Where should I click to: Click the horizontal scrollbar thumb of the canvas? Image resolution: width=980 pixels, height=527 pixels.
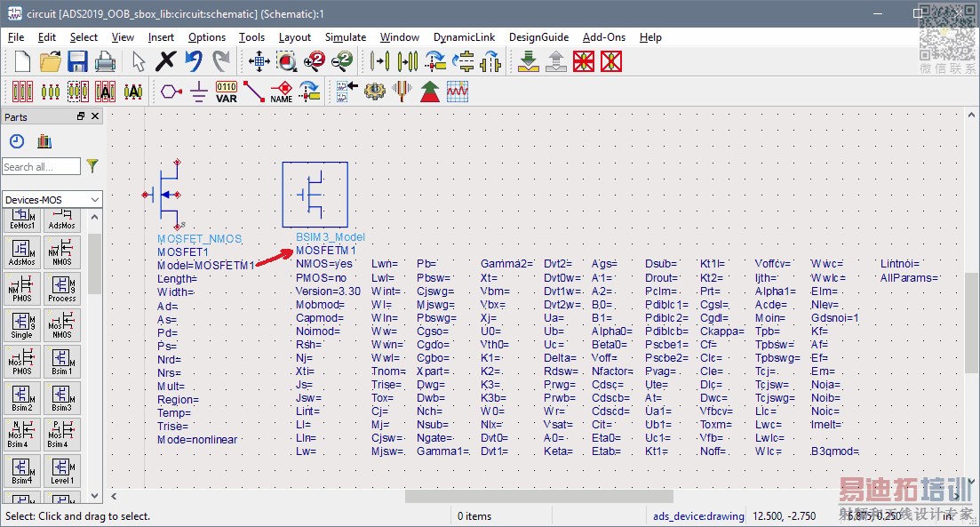tap(538, 497)
